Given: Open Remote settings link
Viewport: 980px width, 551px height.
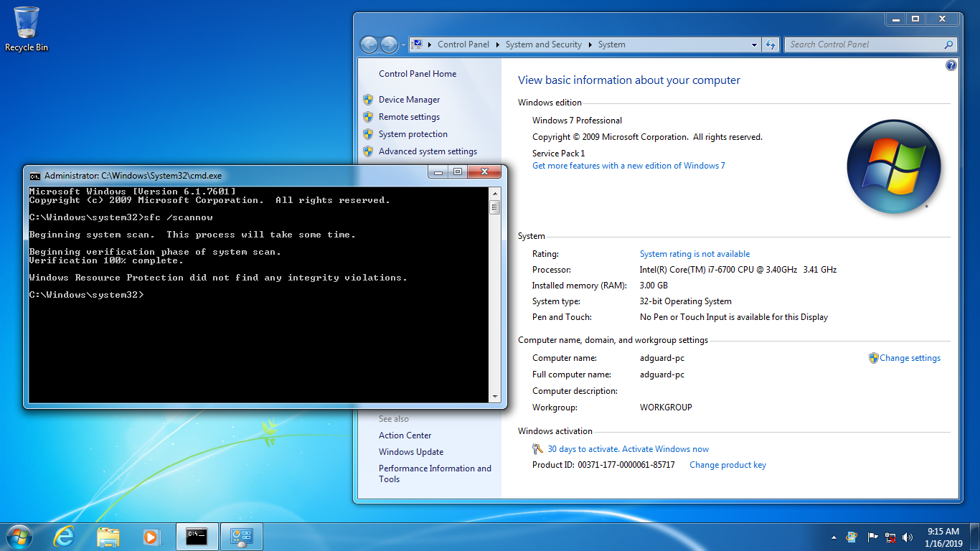Looking at the screenshot, I should (409, 117).
